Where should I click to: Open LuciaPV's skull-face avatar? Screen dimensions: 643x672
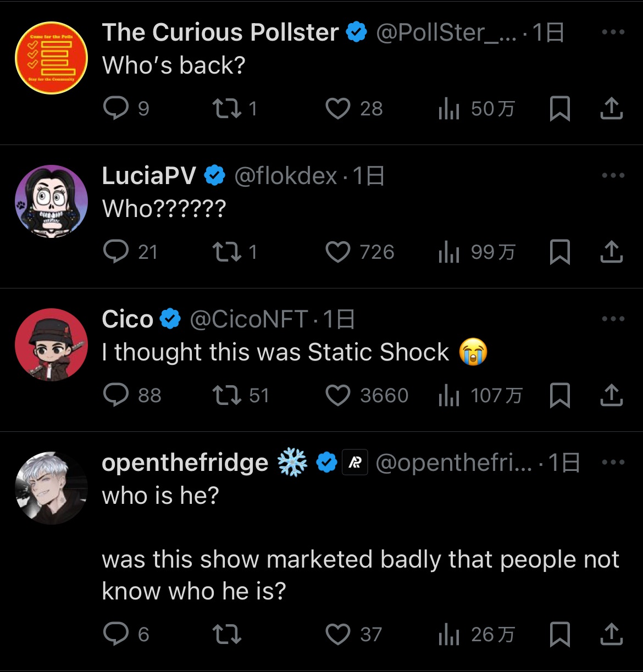[x=51, y=201]
